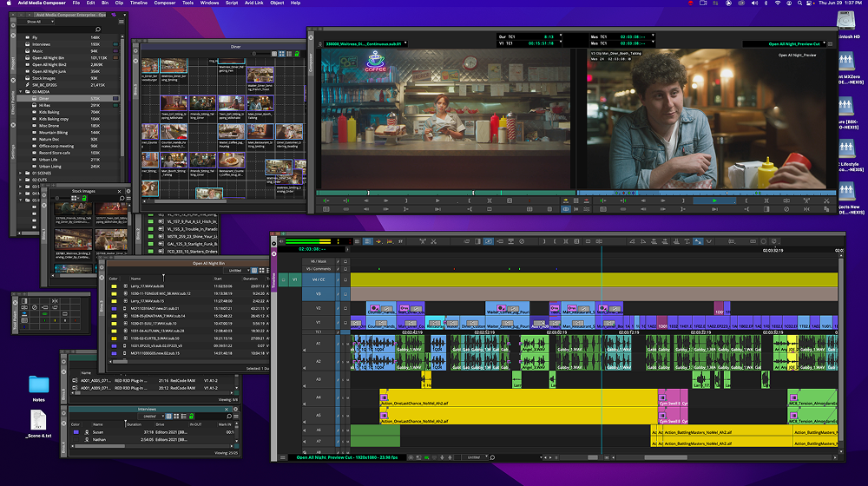Toggle the blue Source/Record button between monitors
Image resolution: width=868 pixels, height=486 pixels.
click(565, 209)
